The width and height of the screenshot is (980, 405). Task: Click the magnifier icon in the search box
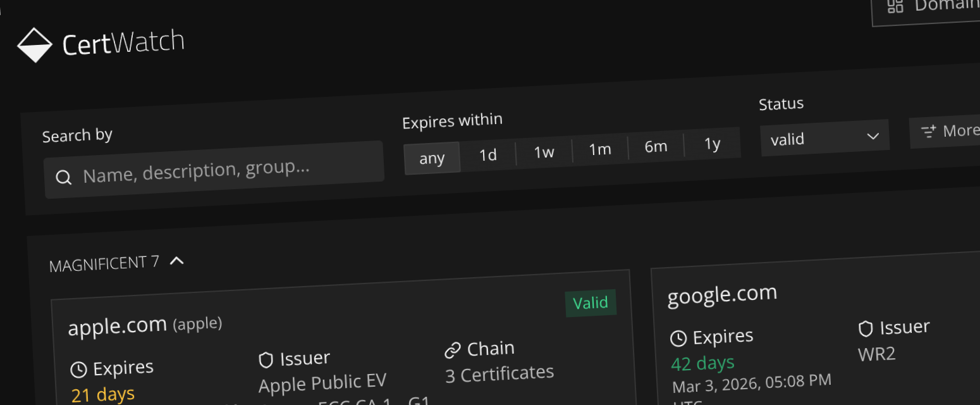click(x=63, y=178)
